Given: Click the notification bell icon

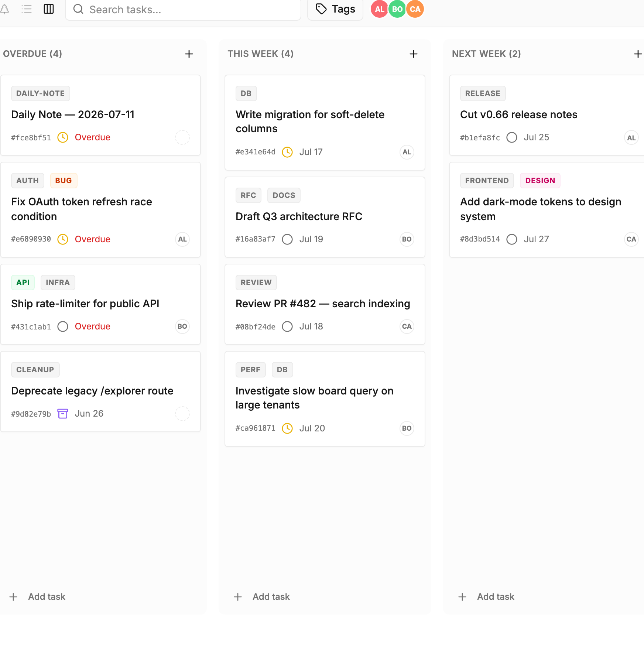Looking at the screenshot, I should (5, 9).
